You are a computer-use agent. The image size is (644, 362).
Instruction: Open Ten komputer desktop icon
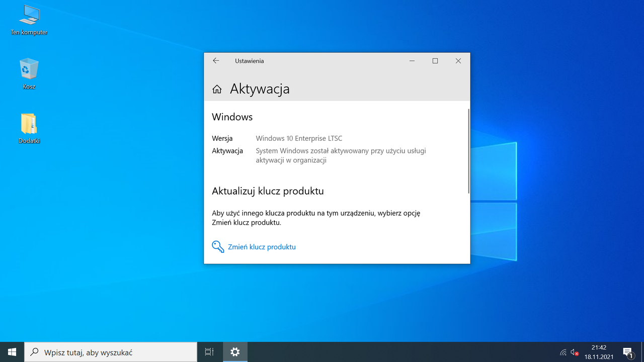29,21
